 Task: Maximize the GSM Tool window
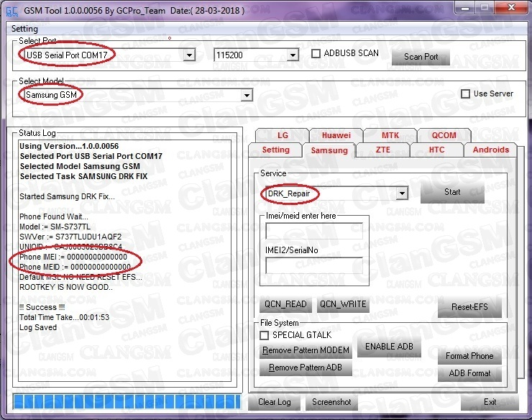click(485, 7)
